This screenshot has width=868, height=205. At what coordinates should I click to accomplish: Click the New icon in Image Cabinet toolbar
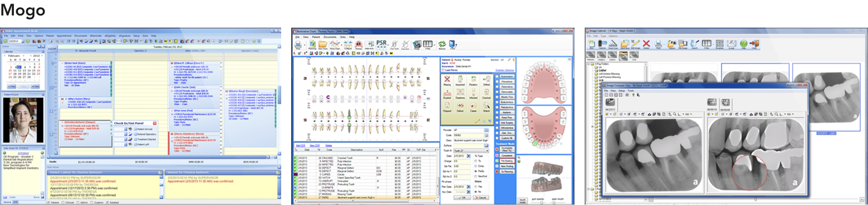click(592, 44)
